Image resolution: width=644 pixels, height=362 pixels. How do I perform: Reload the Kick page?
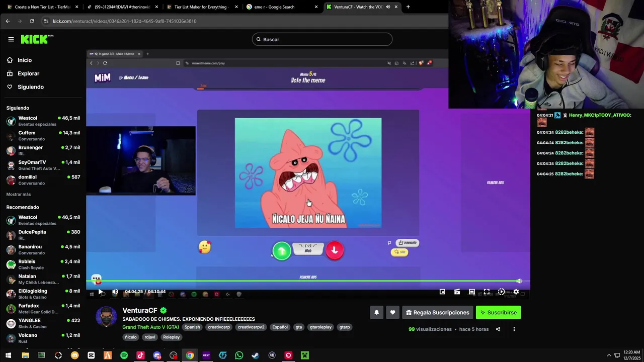(x=32, y=21)
